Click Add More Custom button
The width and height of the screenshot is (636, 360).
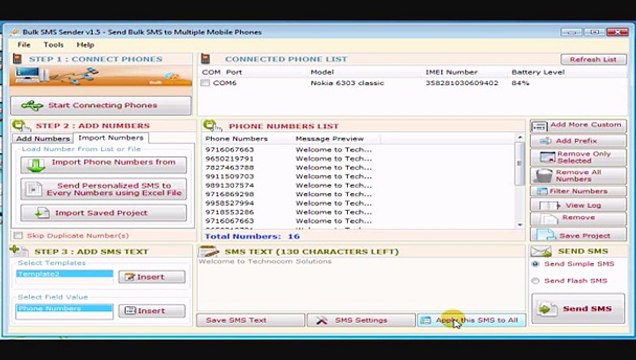[578, 126]
